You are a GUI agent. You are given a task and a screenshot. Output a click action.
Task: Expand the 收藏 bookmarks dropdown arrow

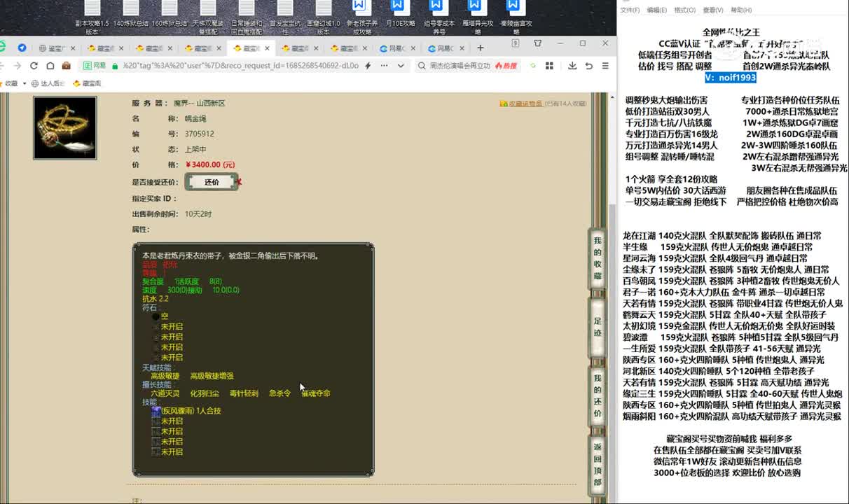point(25,83)
